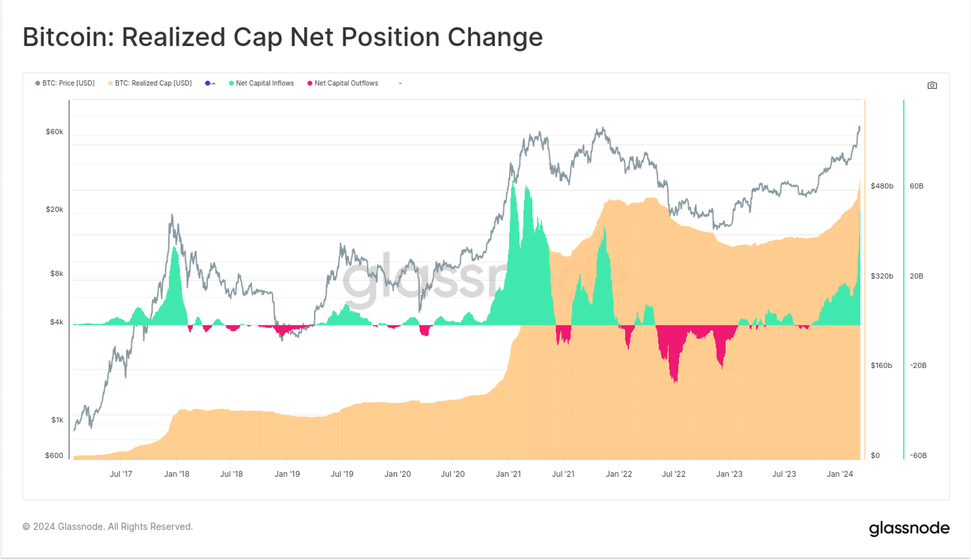Click the camera snapshot icon
The image size is (971, 560).
(x=932, y=85)
